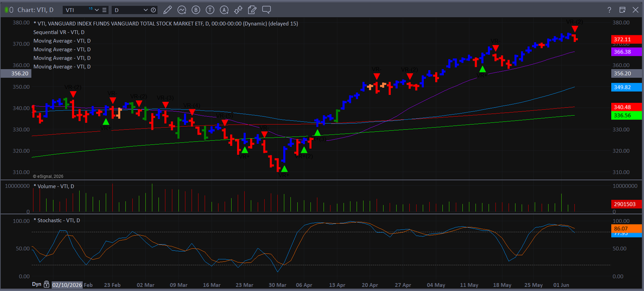This screenshot has width=644, height=291.
Task: Click the first Moving Average - VTI, D label
Action: coord(62,41)
